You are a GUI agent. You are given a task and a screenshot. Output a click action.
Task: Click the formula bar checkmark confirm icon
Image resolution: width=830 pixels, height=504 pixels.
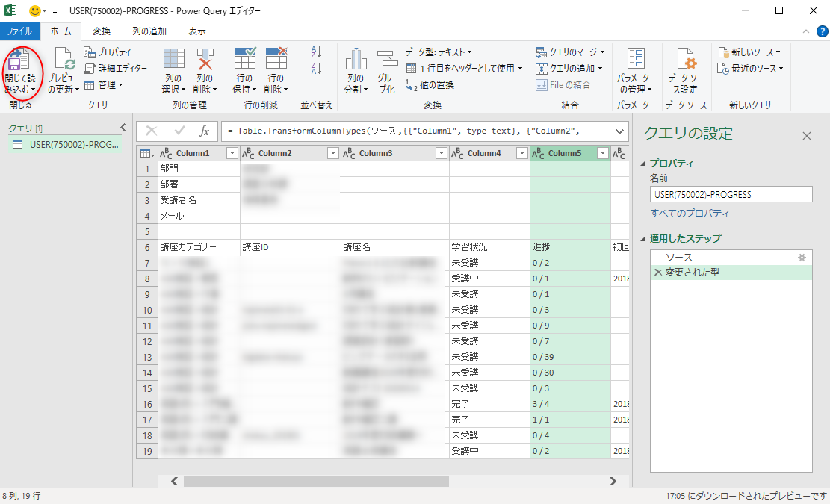(179, 131)
